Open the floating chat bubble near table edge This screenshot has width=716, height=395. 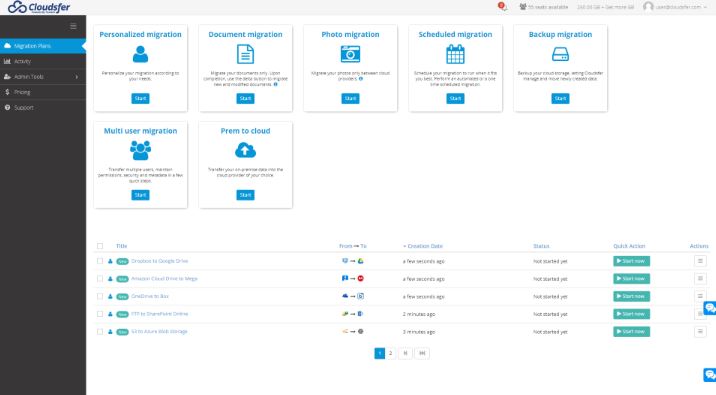(710, 308)
